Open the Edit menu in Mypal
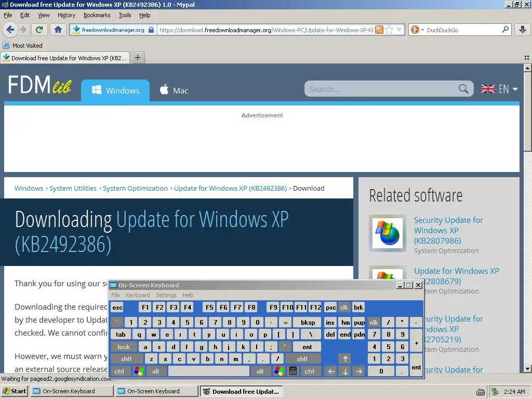The height and width of the screenshot is (399, 532). (25, 15)
